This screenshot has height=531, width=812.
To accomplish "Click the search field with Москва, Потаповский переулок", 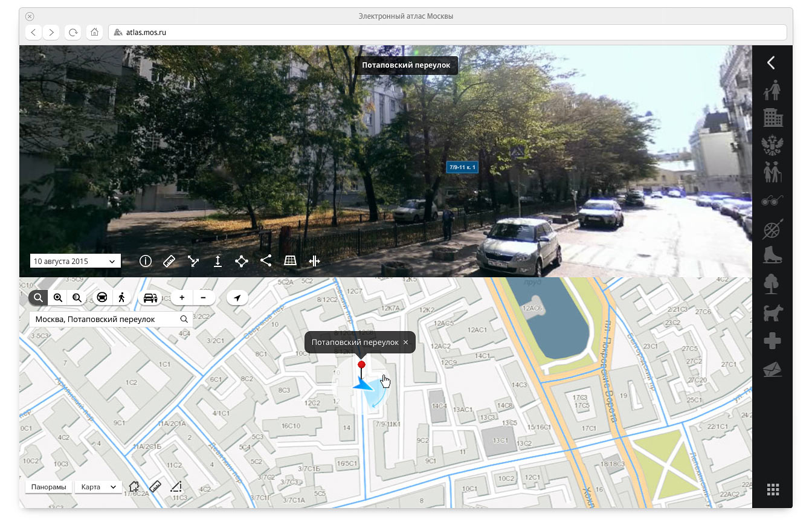I will point(103,319).
